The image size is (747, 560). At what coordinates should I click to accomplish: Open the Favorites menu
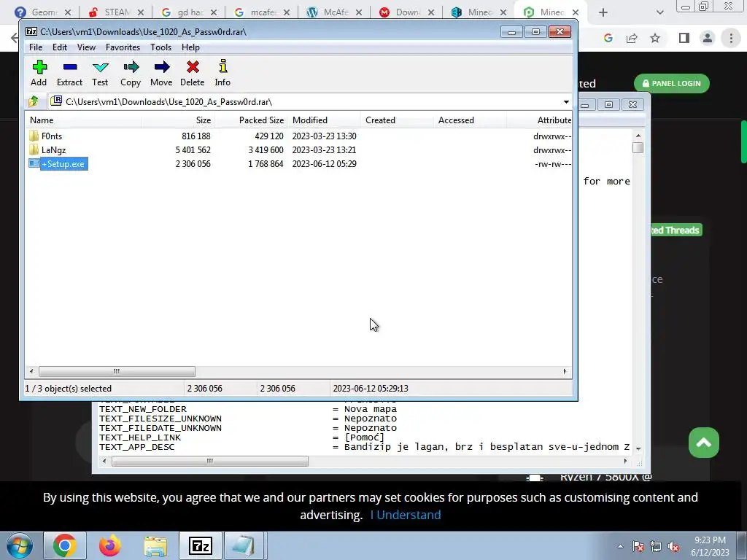click(123, 47)
